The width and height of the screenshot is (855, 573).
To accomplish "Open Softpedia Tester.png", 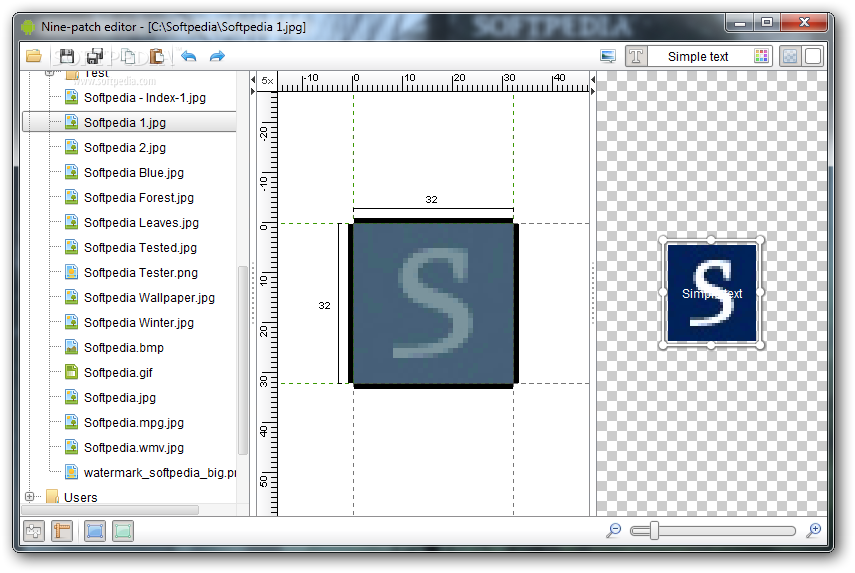I will [x=141, y=273].
